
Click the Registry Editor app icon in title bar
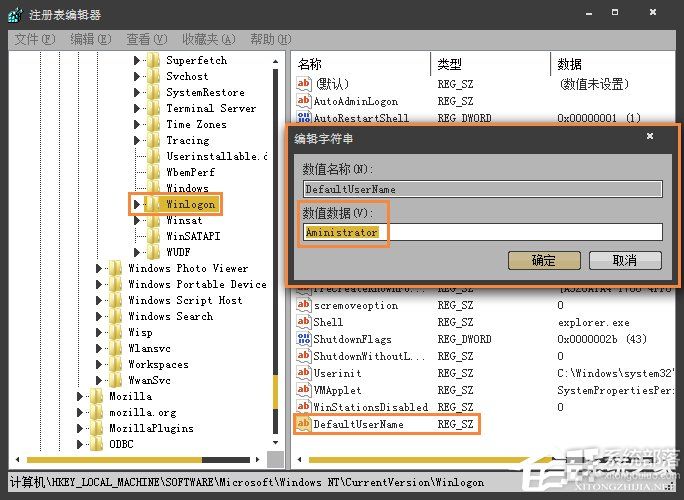[x=16, y=14]
